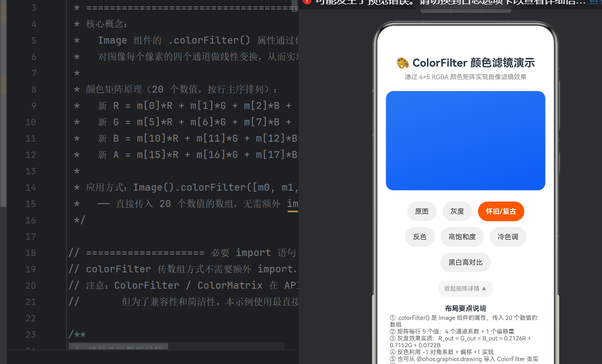
Task: Click line number 18 in gutter
Action: point(30,253)
